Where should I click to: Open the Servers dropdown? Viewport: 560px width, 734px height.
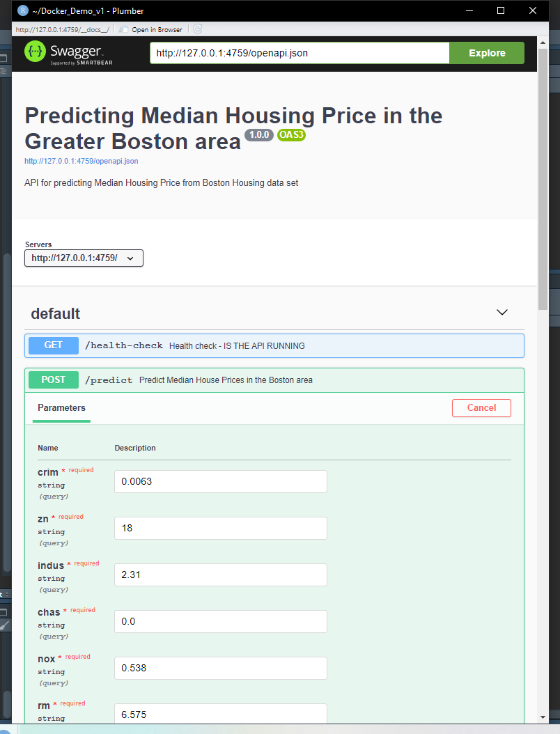click(x=84, y=258)
